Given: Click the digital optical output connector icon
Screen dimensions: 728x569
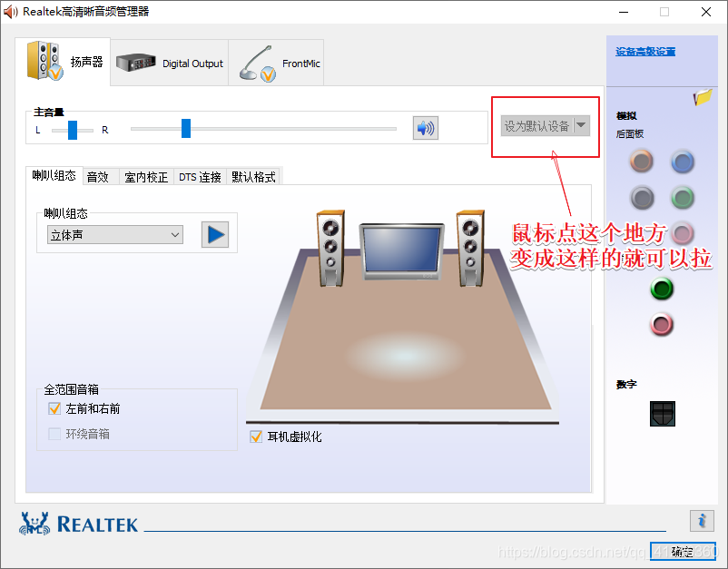Looking at the screenshot, I should pos(662,414).
